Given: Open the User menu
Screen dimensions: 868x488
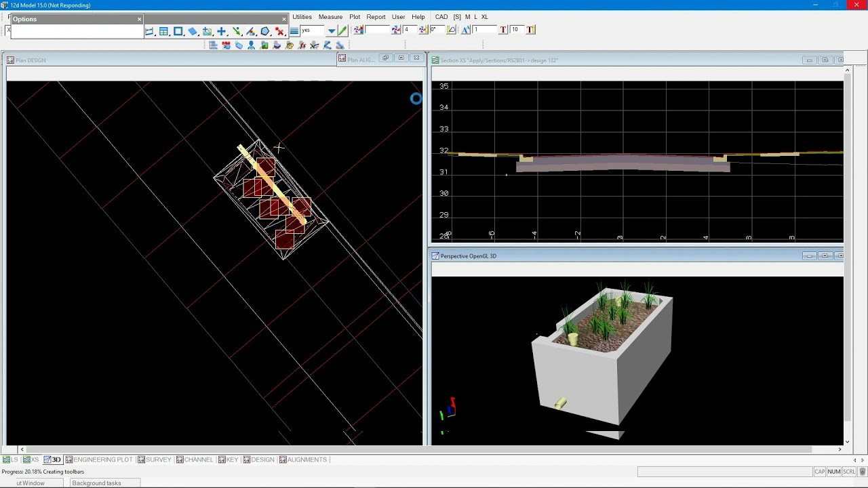Looking at the screenshot, I should coord(398,17).
